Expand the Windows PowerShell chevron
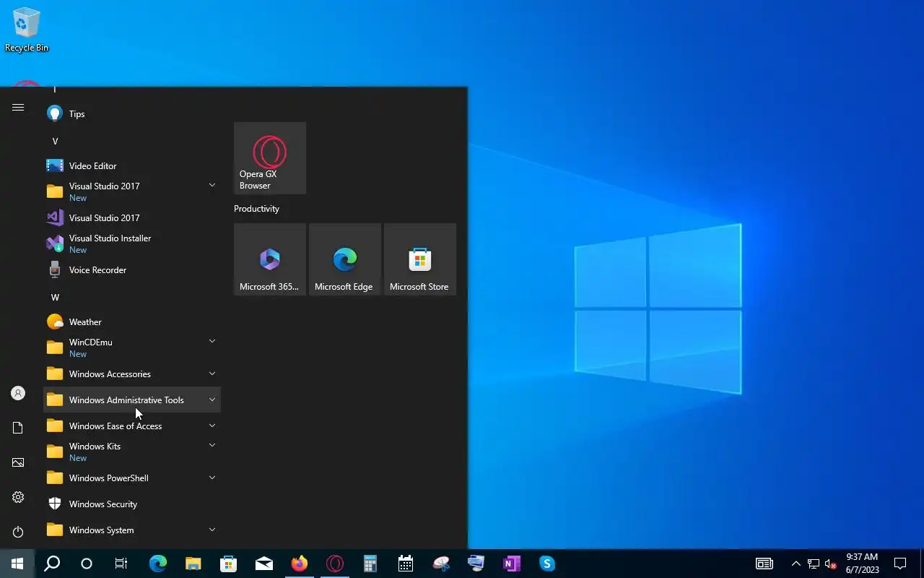 212,478
